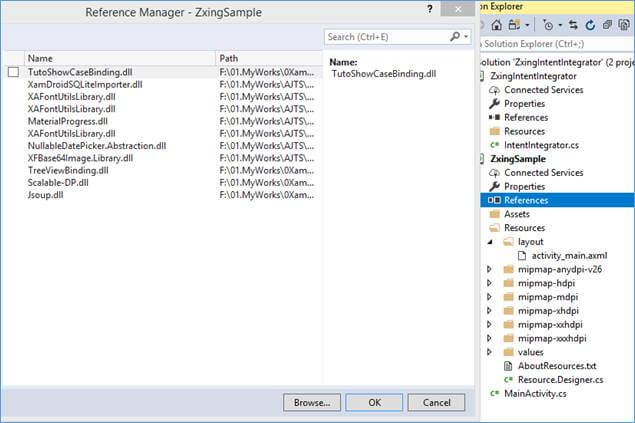Click Resources folder icon under ZxingIntentIntegrator
This screenshot has height=423, width=635.
point(494,131)
